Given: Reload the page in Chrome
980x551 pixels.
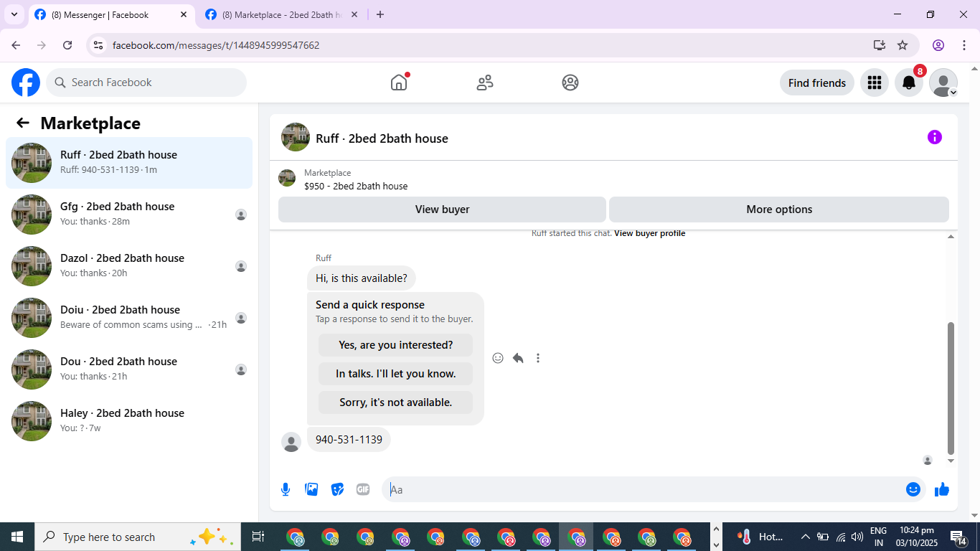Looking at the screenshot, I should [67, 45].
